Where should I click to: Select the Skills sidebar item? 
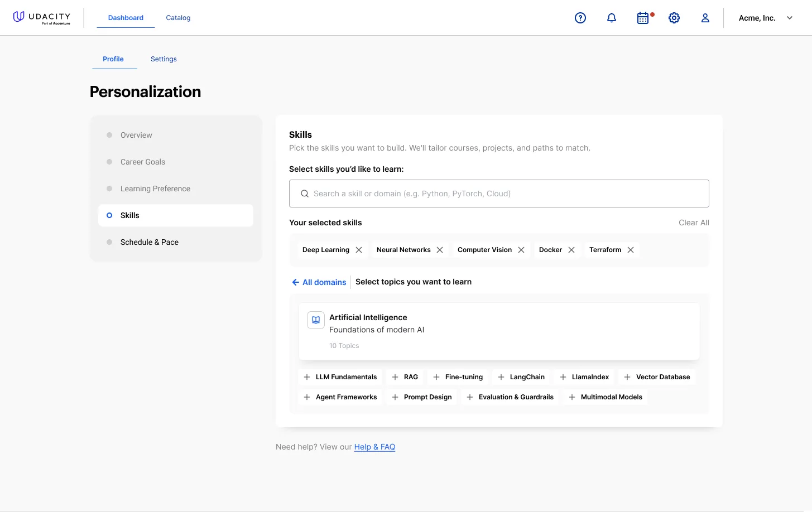[176, 215]
